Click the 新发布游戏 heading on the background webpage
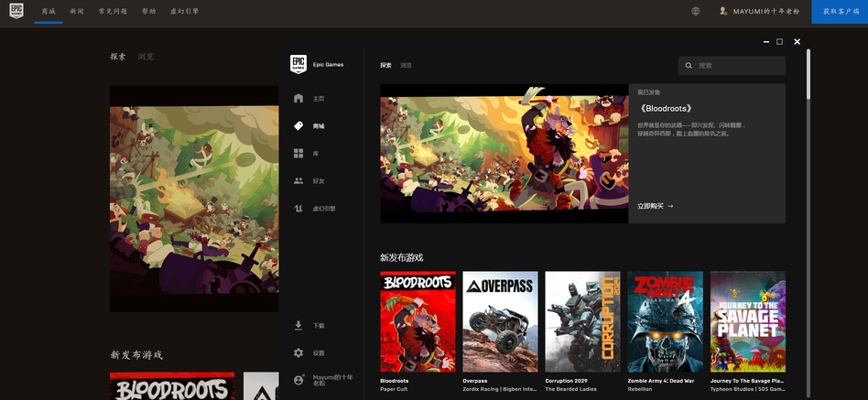 136,354
